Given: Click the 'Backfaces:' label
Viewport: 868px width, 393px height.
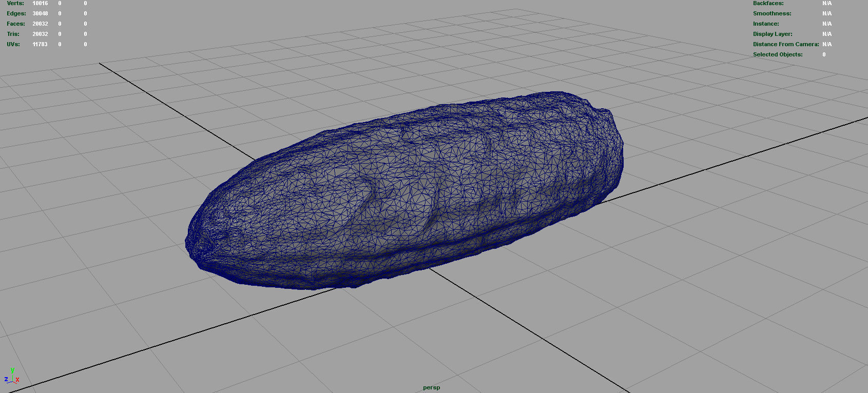Looking at the screenshot, I should pyautogui.click(x=768, y=3).
